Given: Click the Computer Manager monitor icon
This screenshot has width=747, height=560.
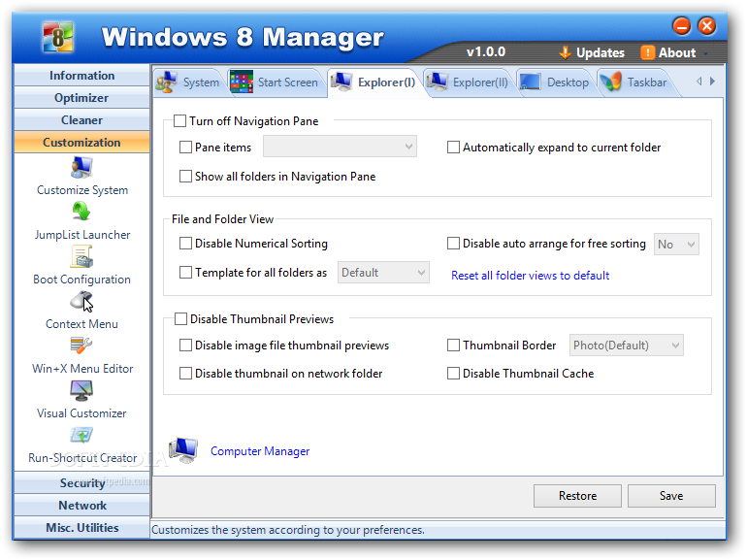Looking at the screenshot, I should 184,450.
